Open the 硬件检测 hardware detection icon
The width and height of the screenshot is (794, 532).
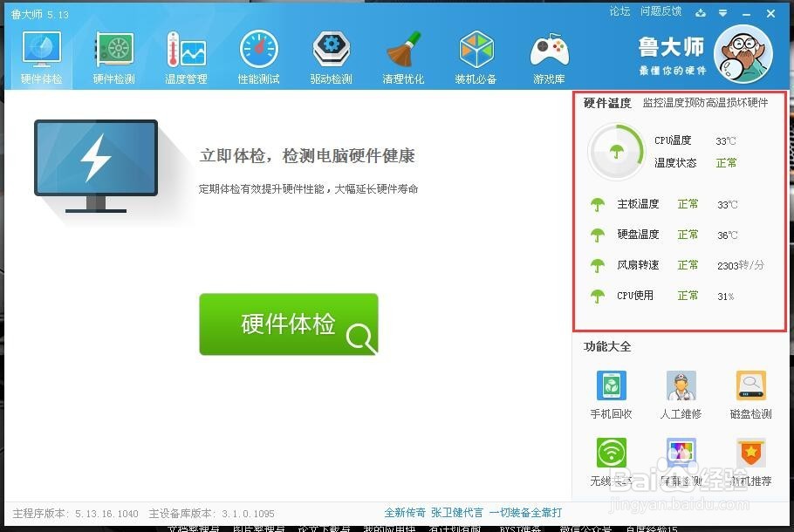coord(114,50)
